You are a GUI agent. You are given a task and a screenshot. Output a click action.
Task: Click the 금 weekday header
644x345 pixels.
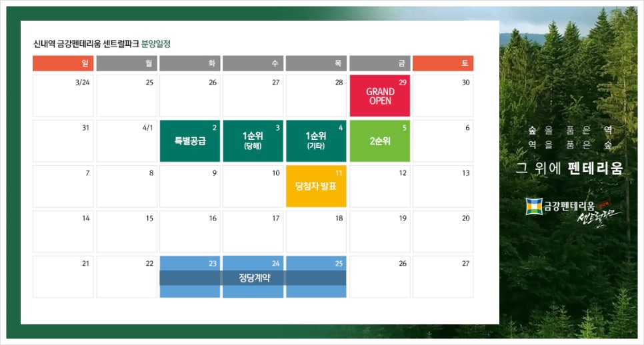pos(380,63)
